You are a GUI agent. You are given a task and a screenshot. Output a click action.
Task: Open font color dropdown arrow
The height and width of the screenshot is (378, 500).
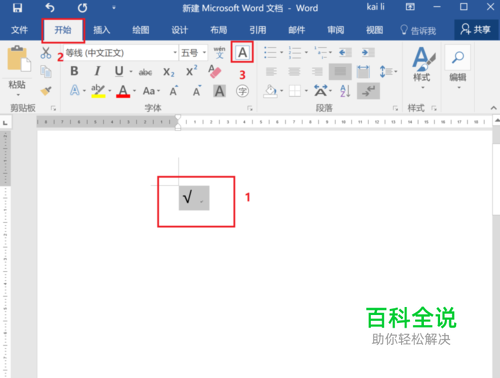(x=135, y=91)
